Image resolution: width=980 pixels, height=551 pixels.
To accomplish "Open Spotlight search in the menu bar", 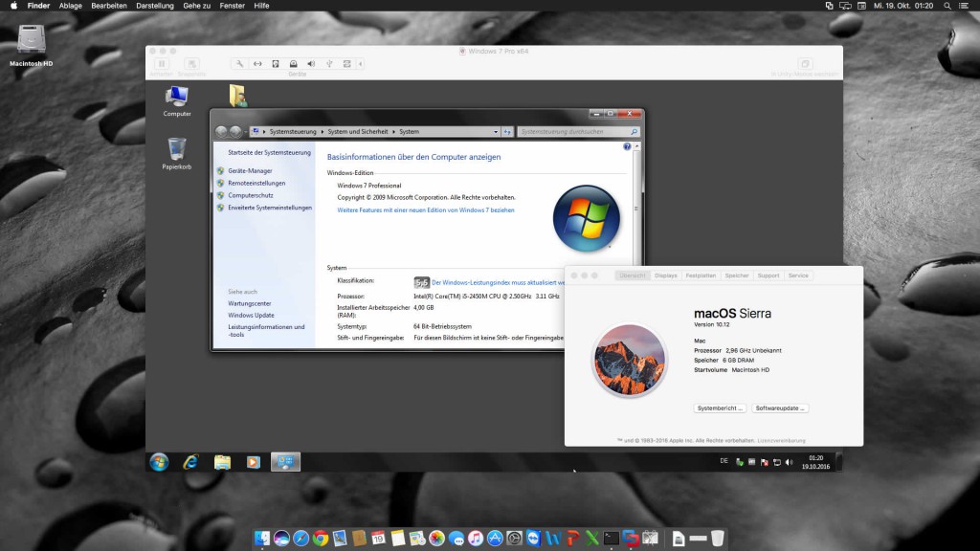I will (947, 6).
